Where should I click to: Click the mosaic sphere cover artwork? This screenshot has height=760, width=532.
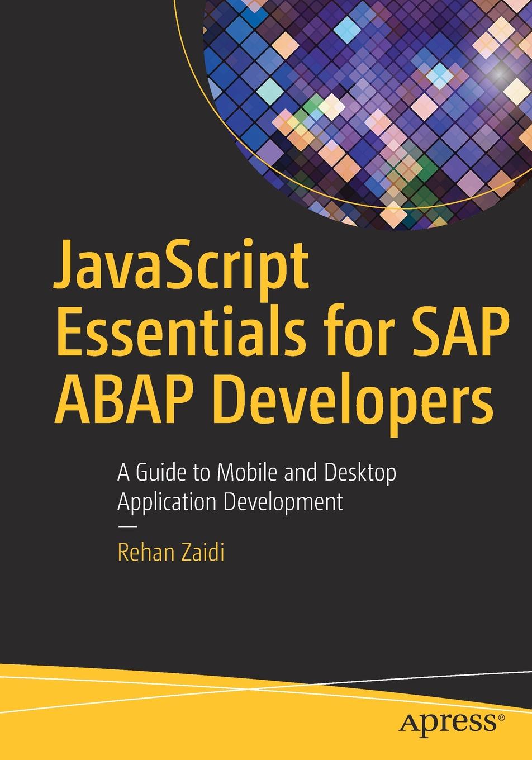pyautogui.click(x=367, y=115)
